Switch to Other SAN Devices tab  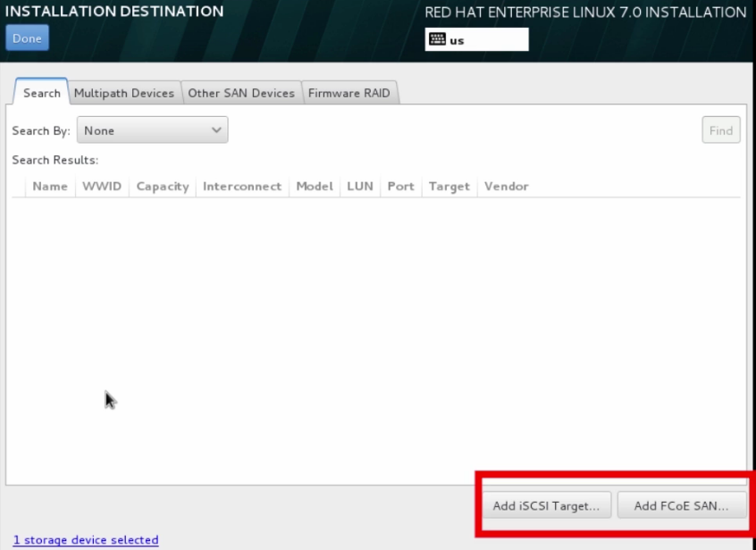[x=241, y=93]
